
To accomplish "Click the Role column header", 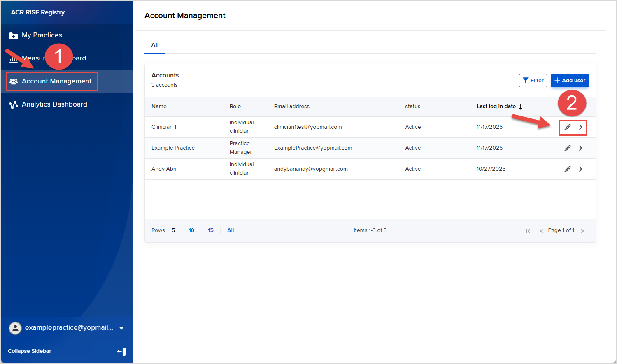I will (x=235, y=107).
